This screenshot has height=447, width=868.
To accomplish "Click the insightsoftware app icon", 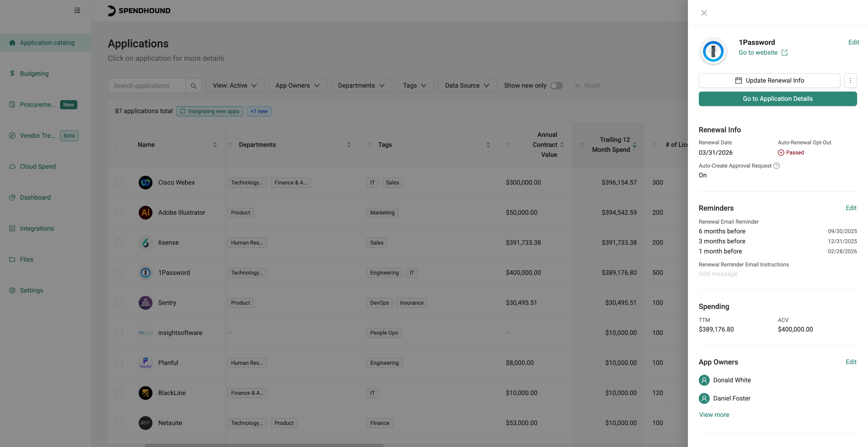I will (145, 333).
